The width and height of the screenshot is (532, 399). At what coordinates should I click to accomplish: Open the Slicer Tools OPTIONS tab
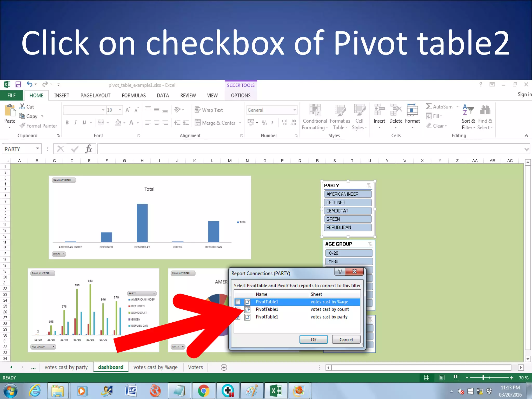point(241,95)
